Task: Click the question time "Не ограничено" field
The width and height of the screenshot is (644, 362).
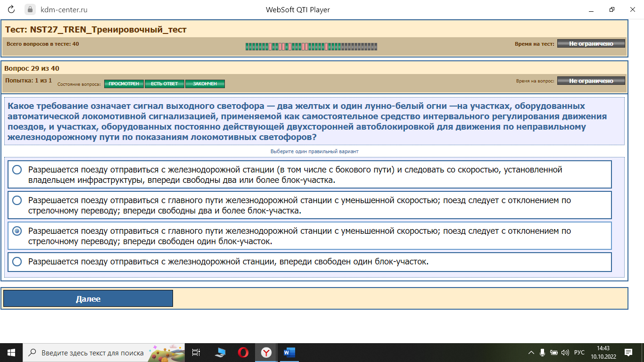Action: 591,81
